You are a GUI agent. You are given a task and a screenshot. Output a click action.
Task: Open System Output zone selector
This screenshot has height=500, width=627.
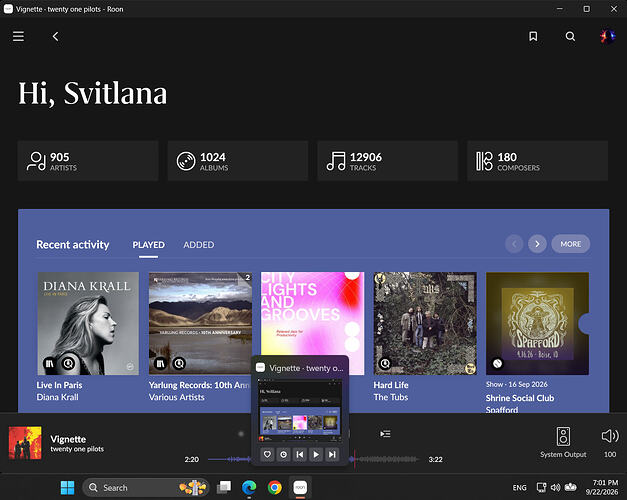(563, 442)
